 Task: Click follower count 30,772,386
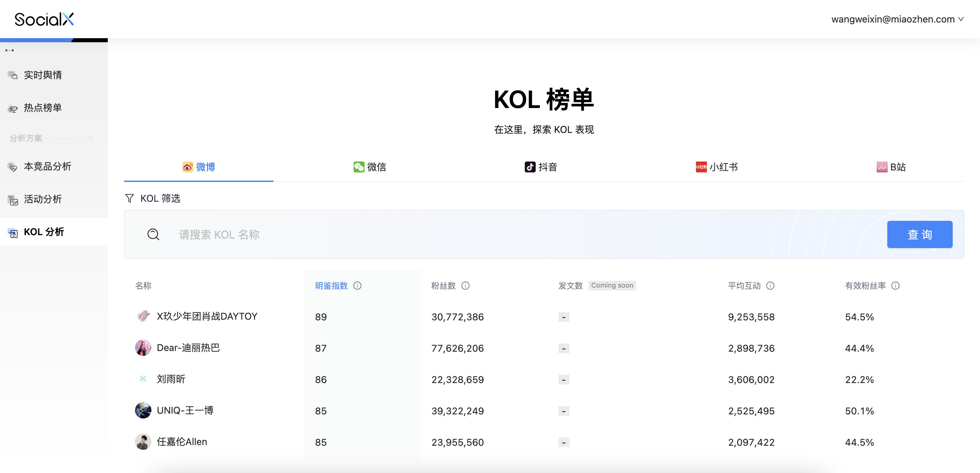(457, 317)
